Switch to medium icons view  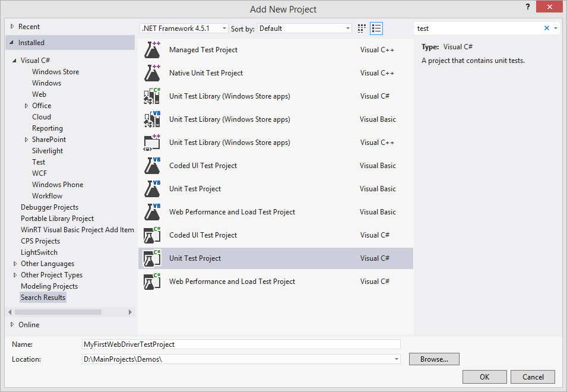tap(362, 29)
